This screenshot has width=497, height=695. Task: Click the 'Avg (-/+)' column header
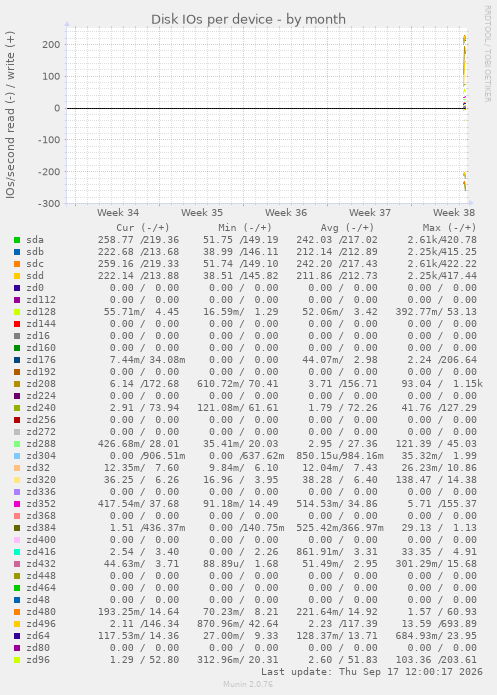click(x=347, y=227)
